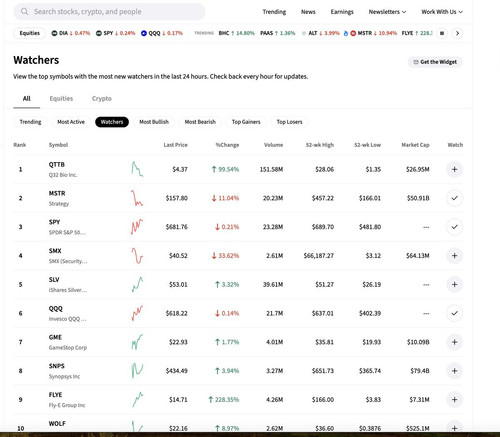Screen dimensions: 500x437
Task: Add SNPS to watchlist with plus icon
Action: [x=454, y=371]
